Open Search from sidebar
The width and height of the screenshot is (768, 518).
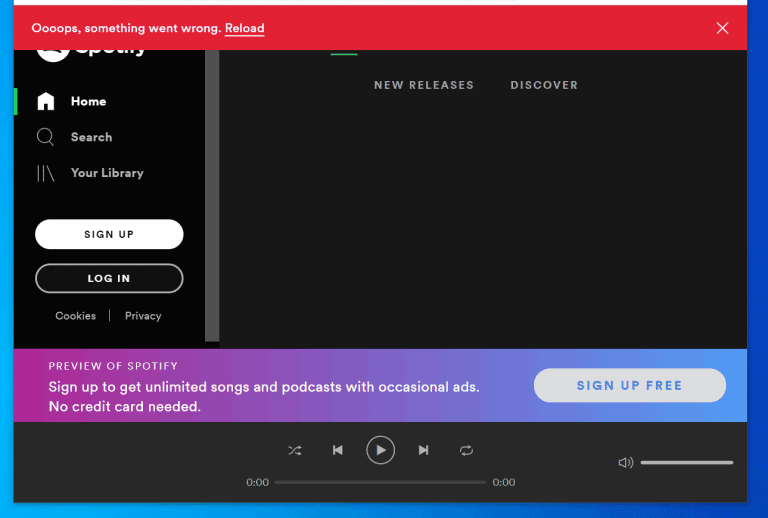tap(91, 137)
